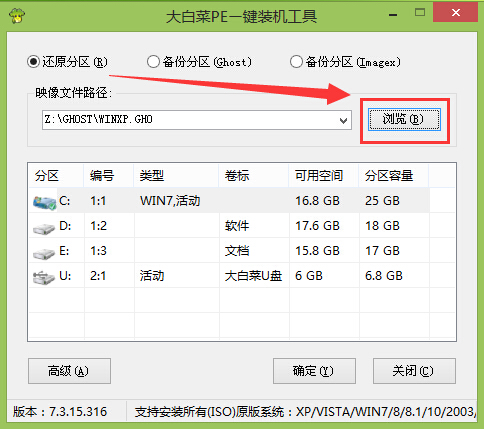Image resolution: width=484 pixels, height=429 pixels.
Task: Click the 25 GB capacity cell
Action: 382,201
